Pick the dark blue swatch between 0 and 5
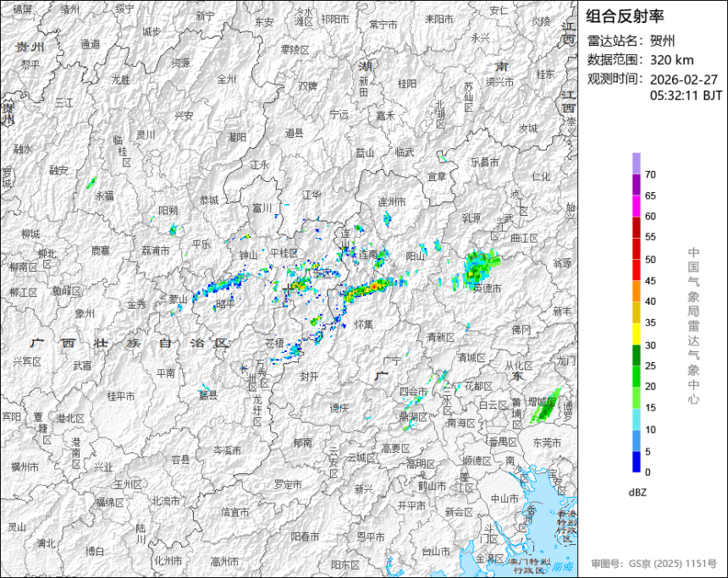Viewport: 728px width, 578px height. pos(636,462)
